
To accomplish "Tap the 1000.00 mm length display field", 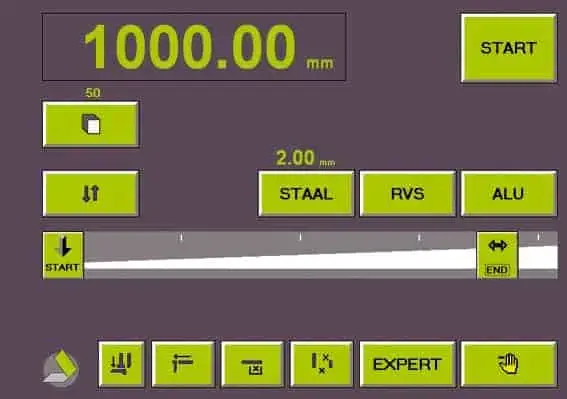I will coord(194,47).
